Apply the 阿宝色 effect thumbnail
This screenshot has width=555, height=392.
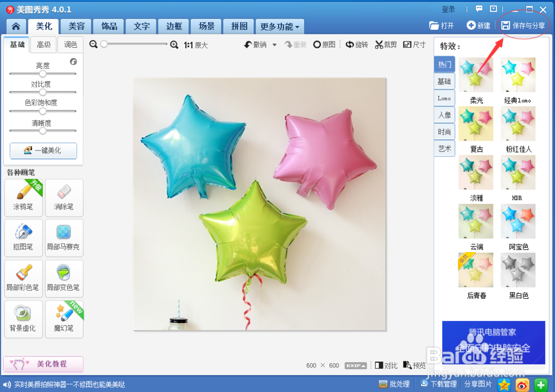point(518,221)
